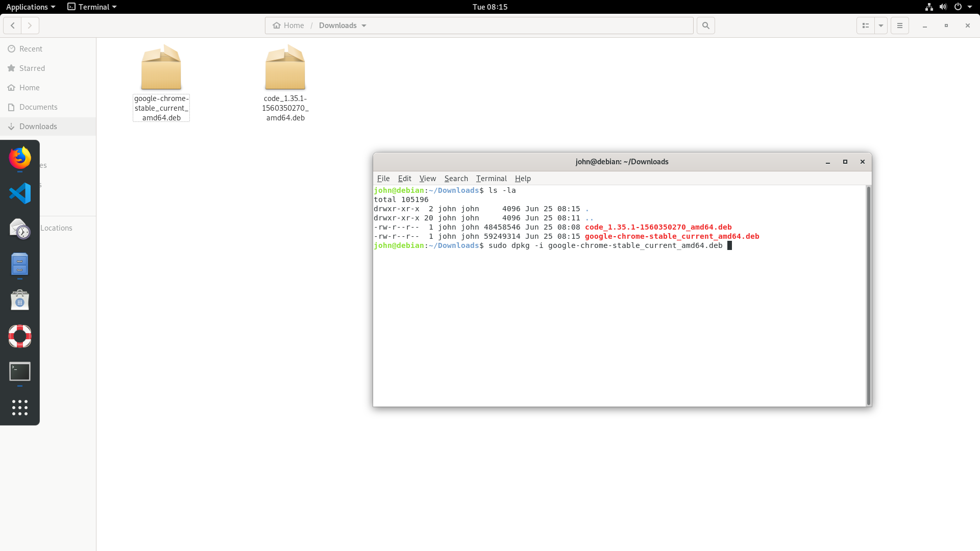Open the file manager search button
The image size is (980, 551).
click(706, 26)
